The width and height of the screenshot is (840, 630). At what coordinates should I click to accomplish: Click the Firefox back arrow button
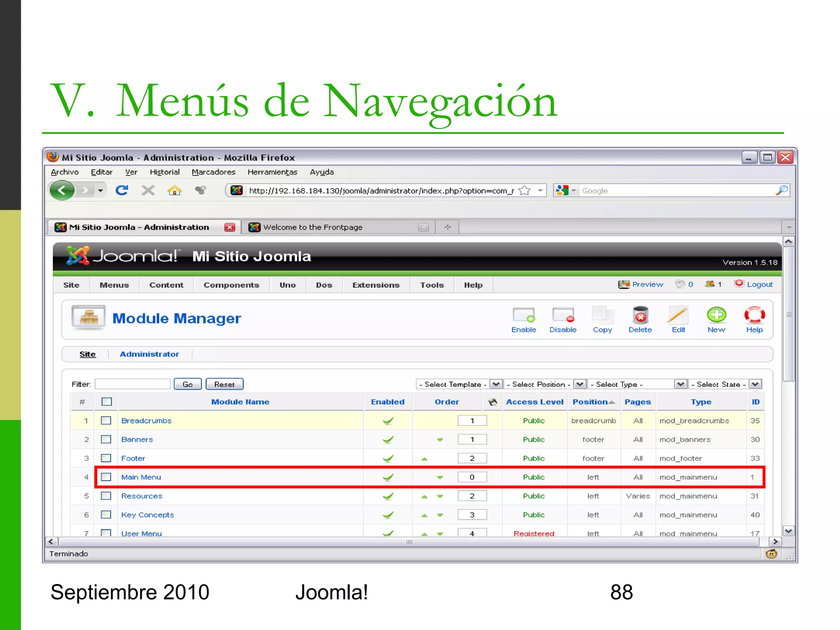coord(62,190)
